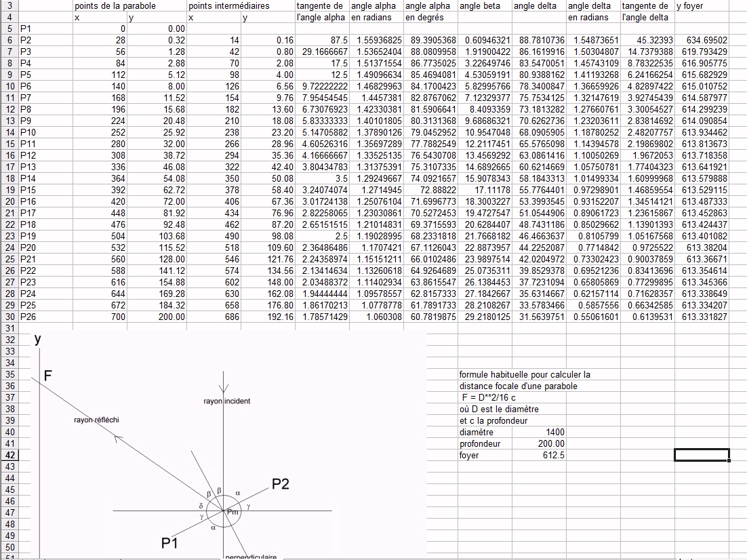
Task: Select the cell with value 87.5
Action: coord(322,41)
